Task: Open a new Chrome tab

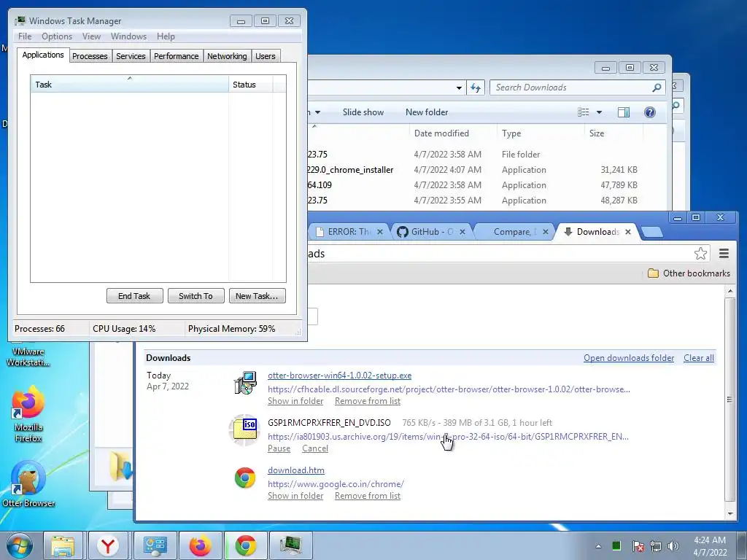Action: point(652,233)
